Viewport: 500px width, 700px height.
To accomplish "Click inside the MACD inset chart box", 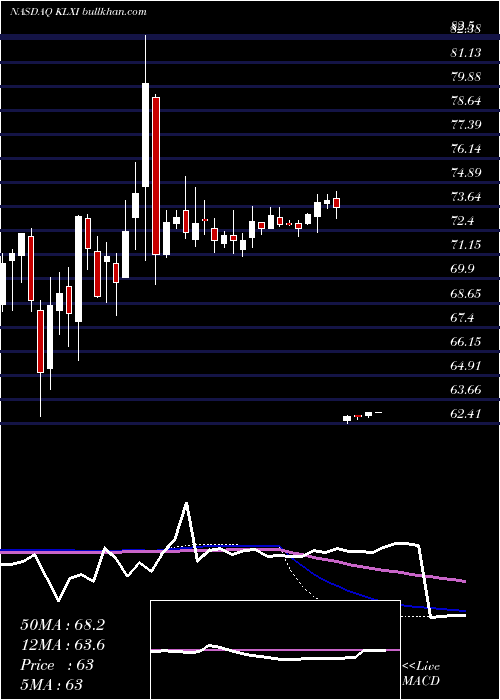I will 275,650.
